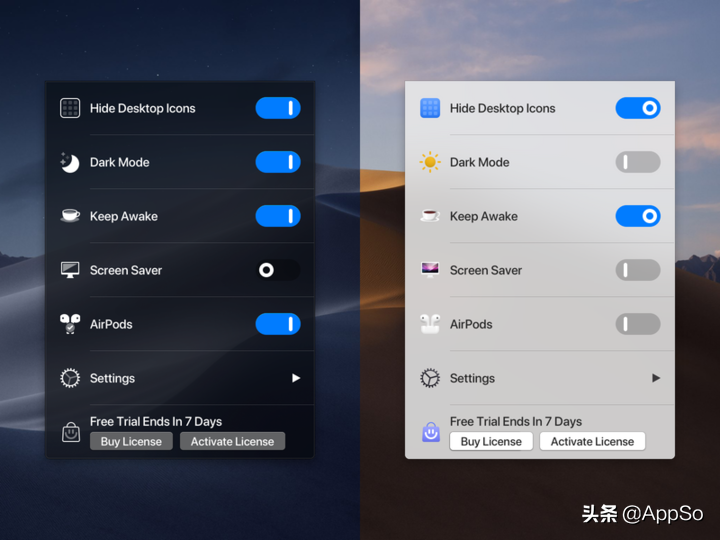Click the shopping bag icon in light panel
Viewport: 720px width, 540px height.
430,432
